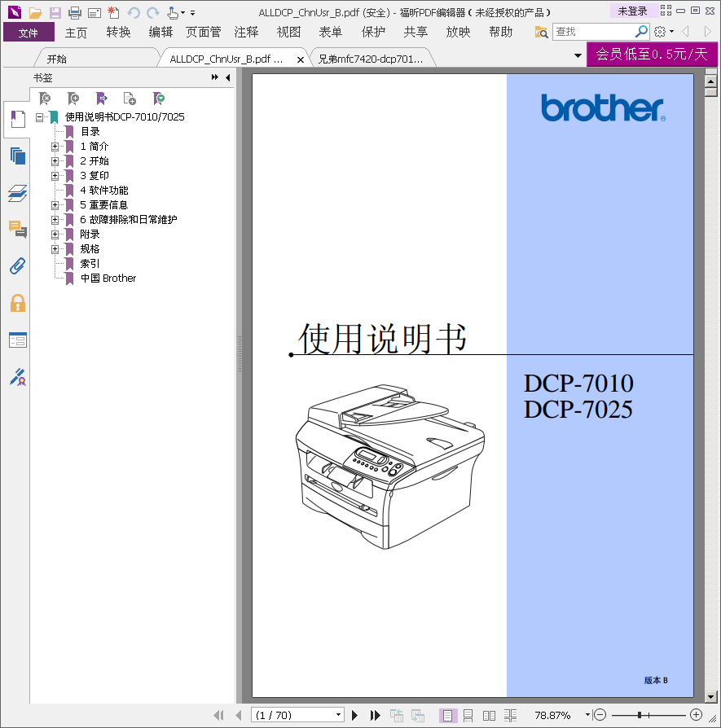
Task: Click the zoom out minus button
Action: pyautogui.click(x=600, y=715)
